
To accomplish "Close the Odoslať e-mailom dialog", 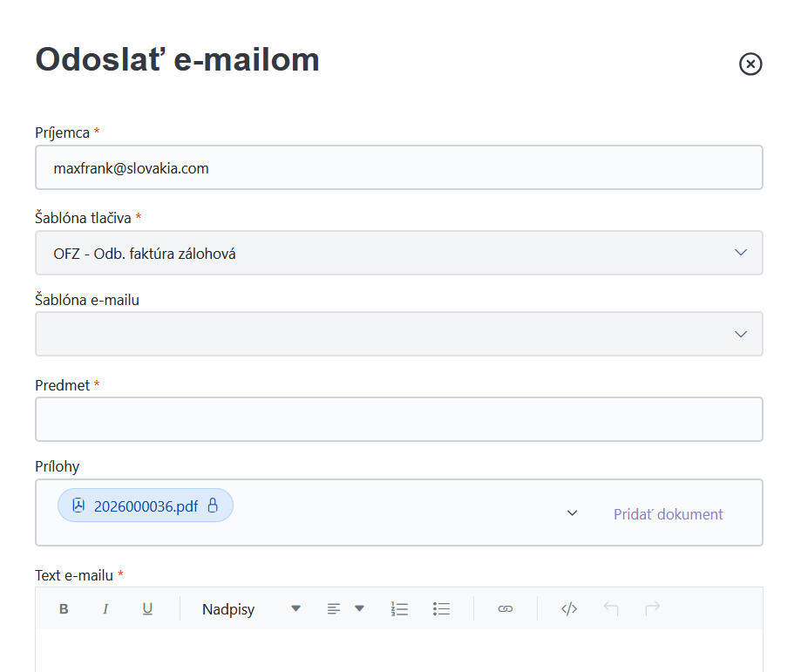I will 750,64.
